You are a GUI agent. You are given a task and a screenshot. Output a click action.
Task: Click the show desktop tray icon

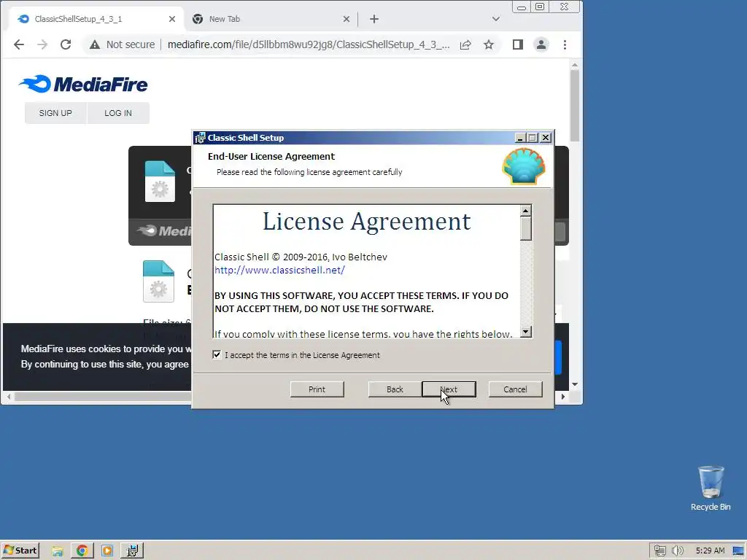738,551
